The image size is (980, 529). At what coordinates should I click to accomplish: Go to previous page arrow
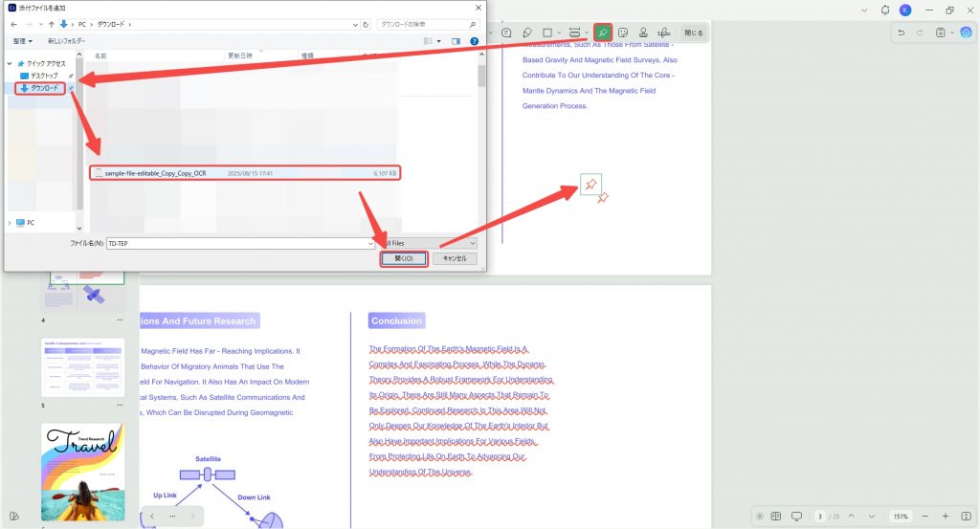851,516
